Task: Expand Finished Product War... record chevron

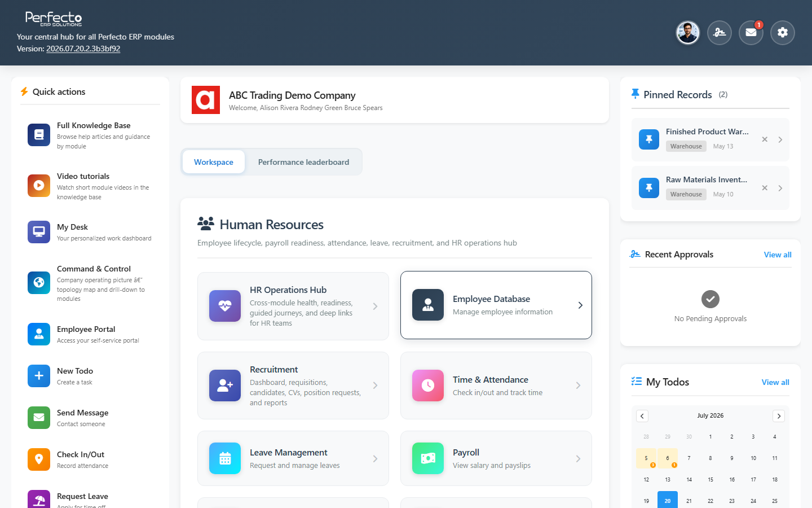Action: 780,139
